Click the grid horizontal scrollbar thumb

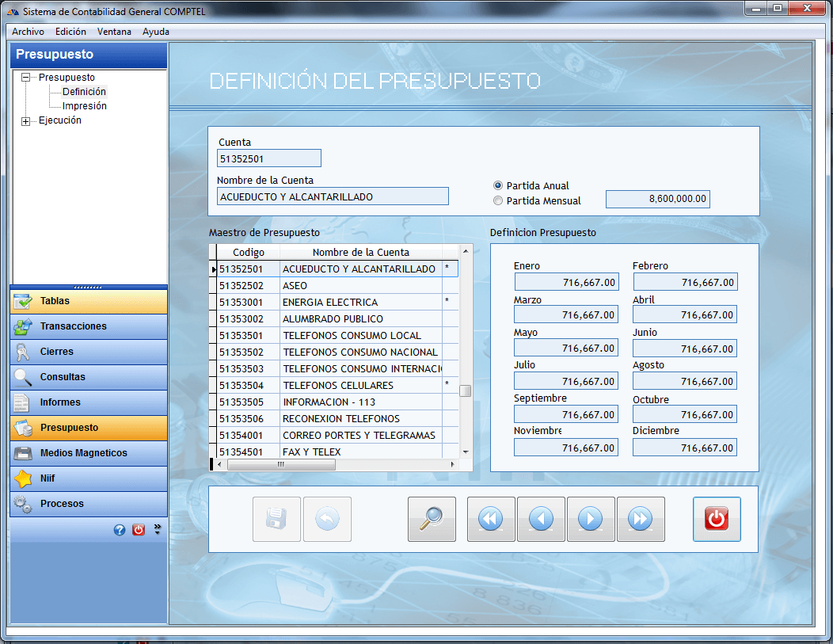[x=282, y=464]
